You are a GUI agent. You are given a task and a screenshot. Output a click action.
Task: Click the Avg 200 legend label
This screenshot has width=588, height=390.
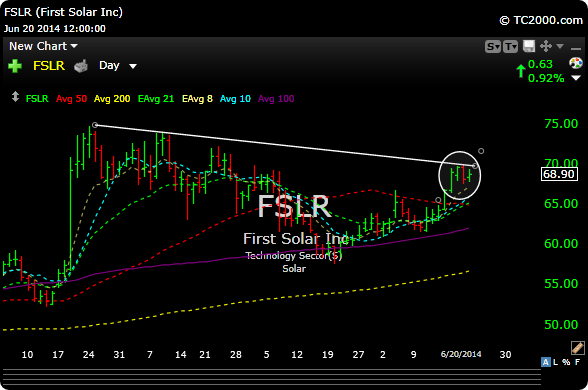(112, 99)
